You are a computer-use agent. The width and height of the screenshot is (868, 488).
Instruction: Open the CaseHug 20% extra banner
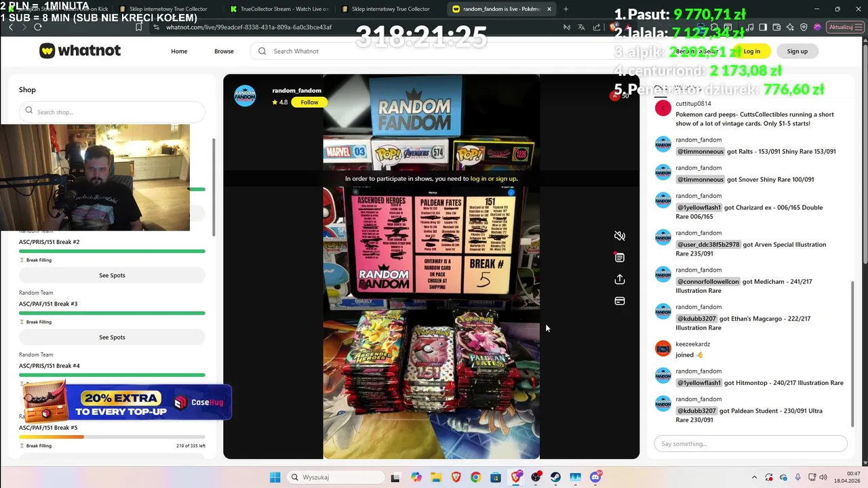[x=127, y=403]
